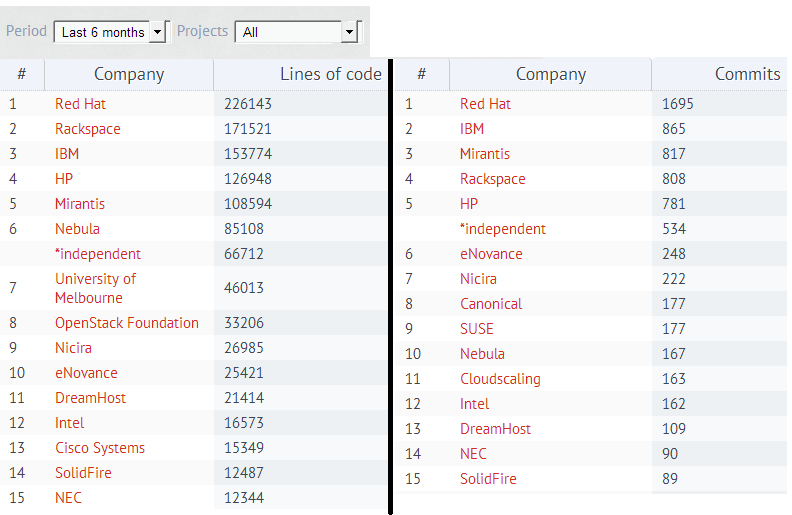792x515 pixels.
Task: Select the 248 commits value
Action: click(674, 254)
